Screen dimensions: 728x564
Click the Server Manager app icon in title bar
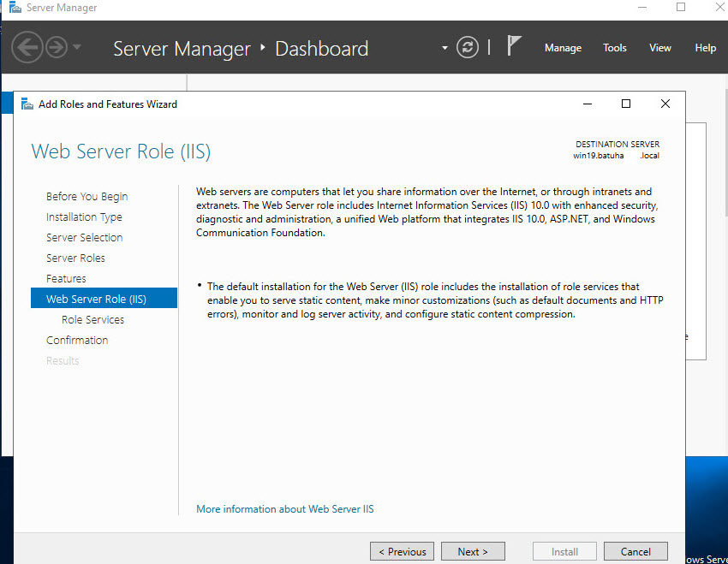(14, 8)
